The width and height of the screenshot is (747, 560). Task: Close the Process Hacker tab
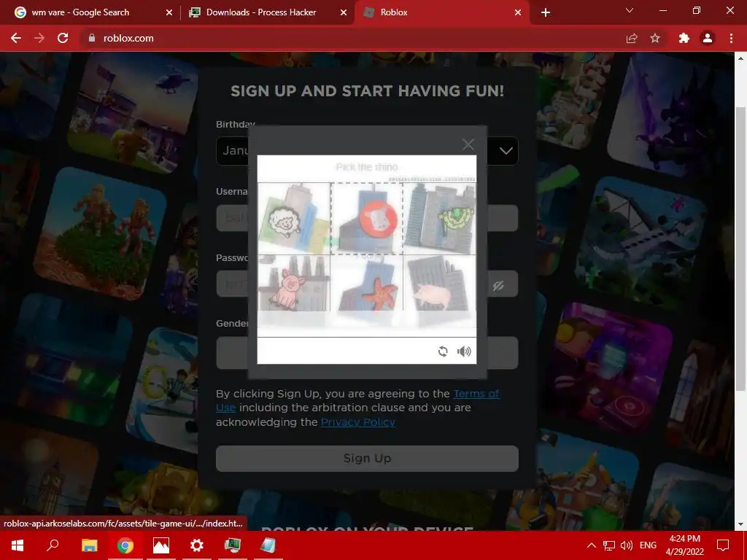point(344,12)
